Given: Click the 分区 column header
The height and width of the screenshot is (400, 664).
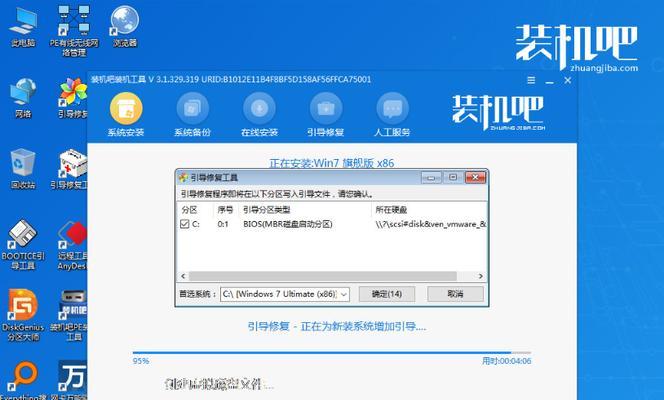Looking at the screenshot, I should coord(189,210).
